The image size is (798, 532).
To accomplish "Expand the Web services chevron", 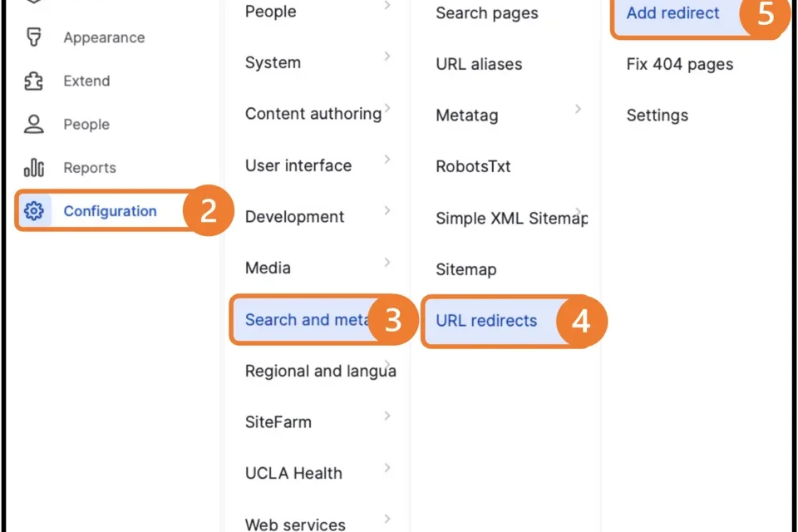I will click(387, 519).
